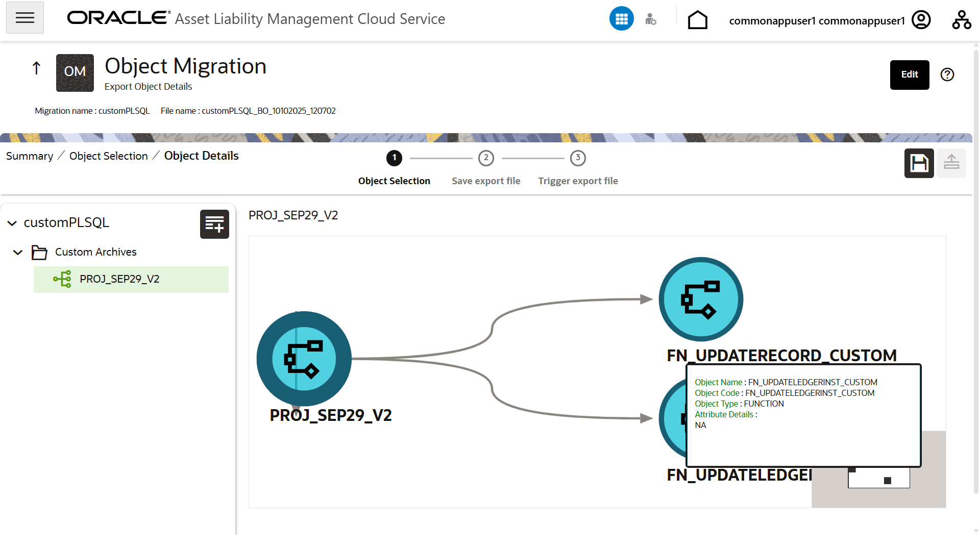Select PROJ_SEP29_V2 tree item
This screenshot has height=551, width=980.
point(119,279)
